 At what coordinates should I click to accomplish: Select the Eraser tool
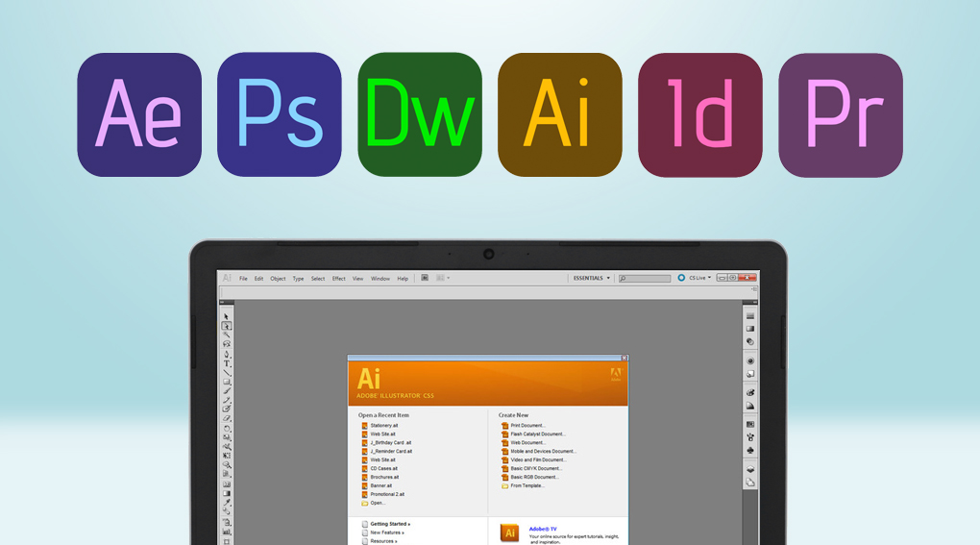coord(226,419)
